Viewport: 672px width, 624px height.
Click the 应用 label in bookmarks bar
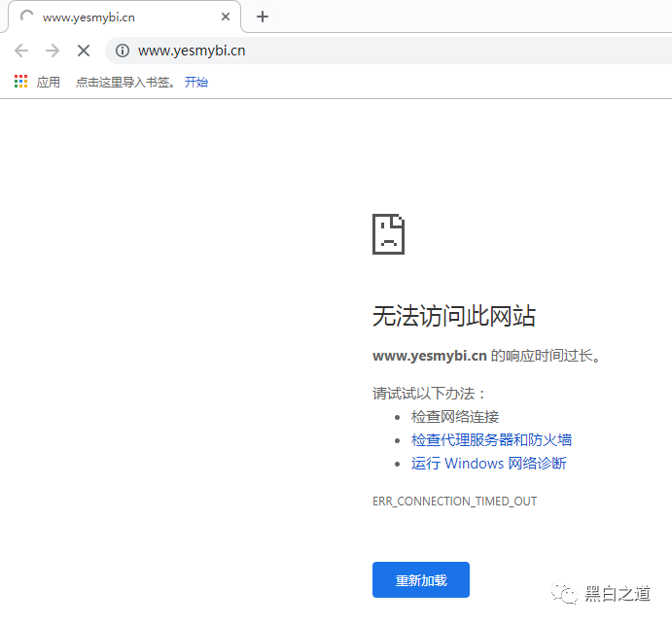48,82
